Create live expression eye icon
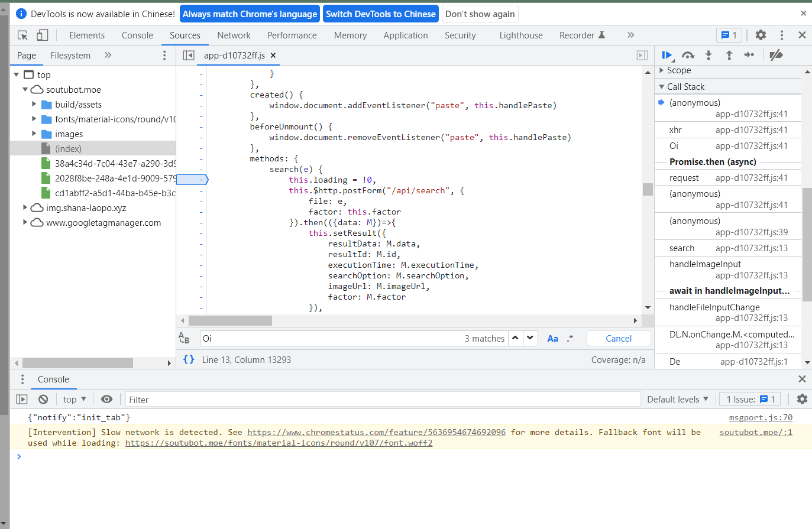This screenshot has height=529, width=812. pos(106,400)
